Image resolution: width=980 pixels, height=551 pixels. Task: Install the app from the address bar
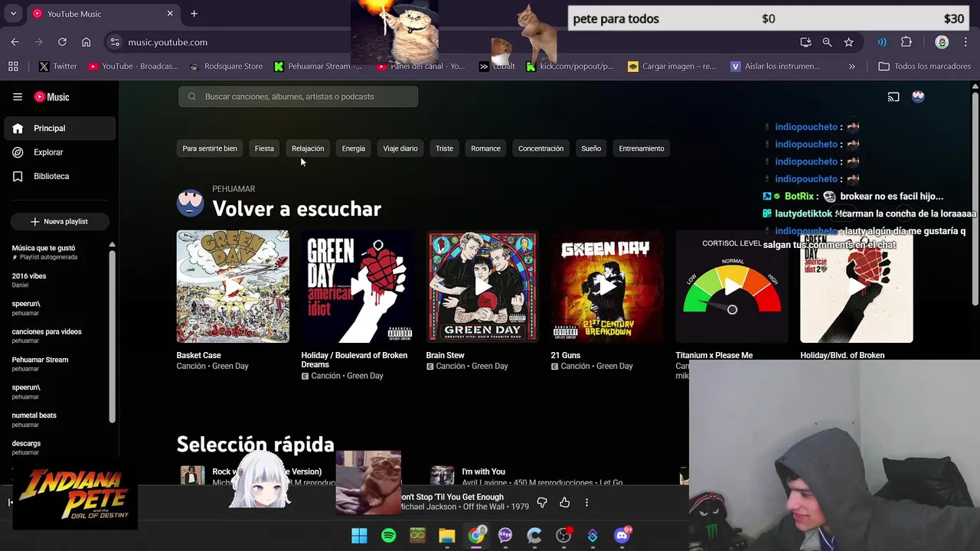coord(805,42)
